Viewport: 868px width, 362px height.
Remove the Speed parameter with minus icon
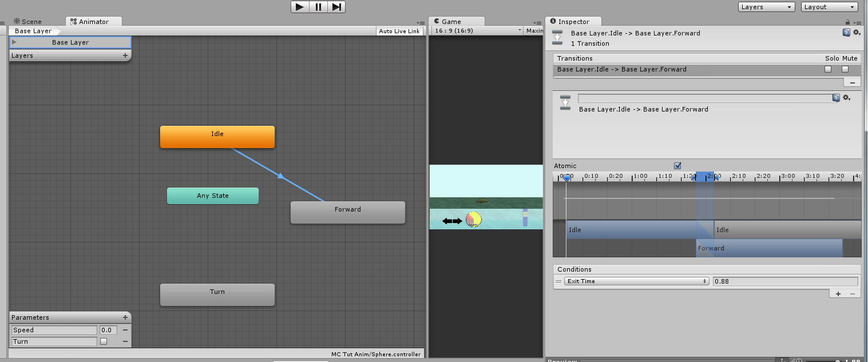(x=125, y=330)
